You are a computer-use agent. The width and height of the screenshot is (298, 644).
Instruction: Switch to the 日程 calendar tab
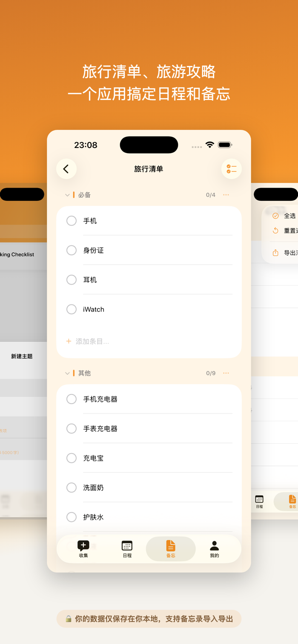pos(127,549)
